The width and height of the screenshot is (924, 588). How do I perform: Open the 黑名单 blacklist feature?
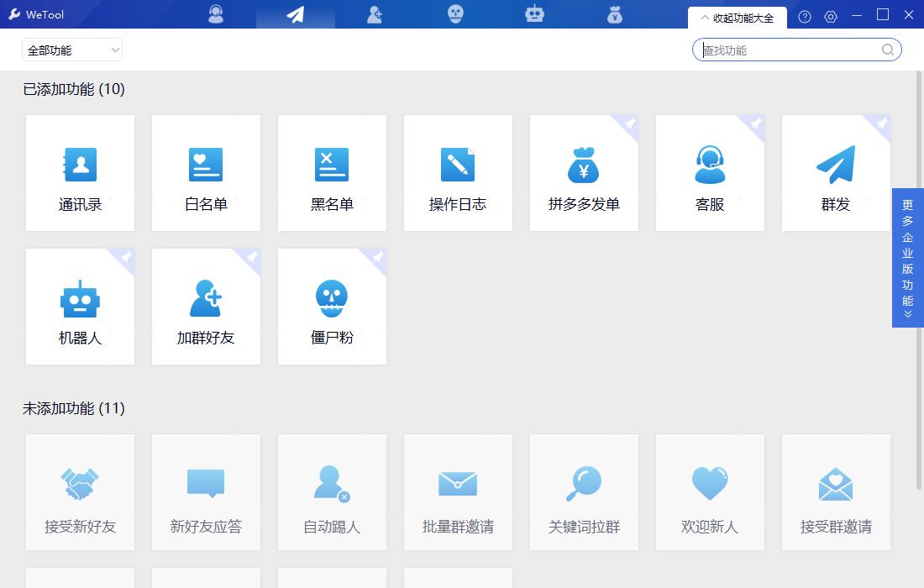click(x=332, y=173)
